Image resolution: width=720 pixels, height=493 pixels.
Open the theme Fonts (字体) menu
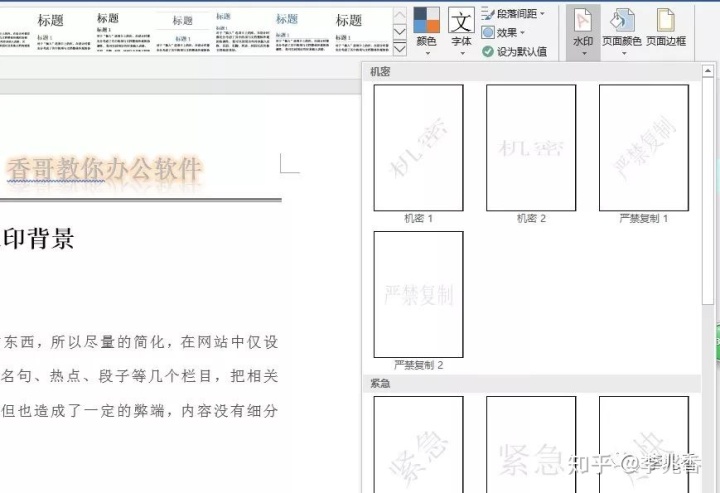click(x=461, y=31)
